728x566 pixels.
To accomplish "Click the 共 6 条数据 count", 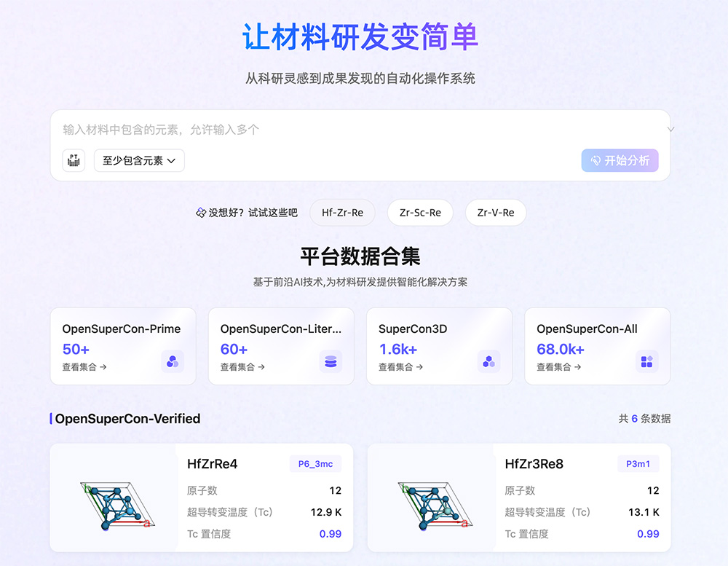I will coord(644,419).
